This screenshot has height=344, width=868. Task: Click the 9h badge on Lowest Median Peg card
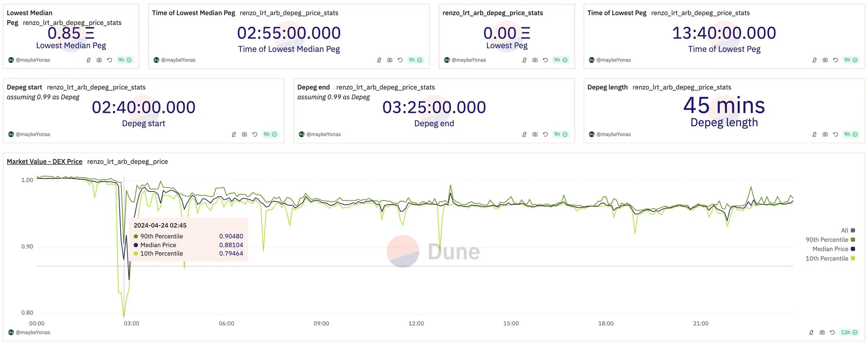pyautogui.click(x=125, y=60)
